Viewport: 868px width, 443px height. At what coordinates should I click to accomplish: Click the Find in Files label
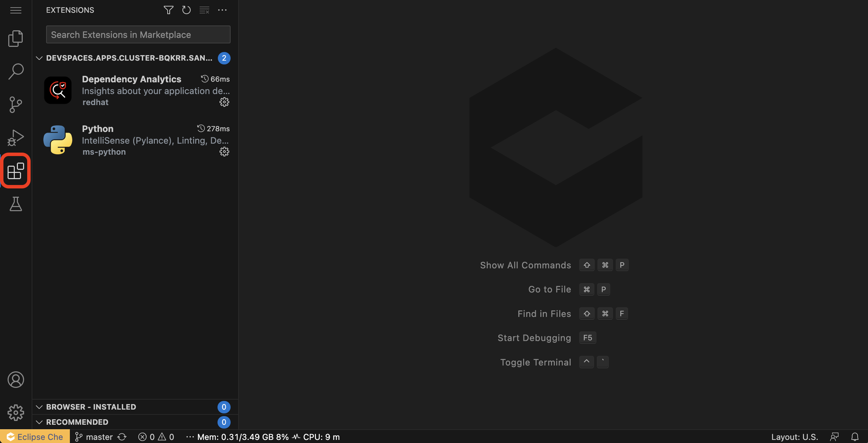(544, 314)
